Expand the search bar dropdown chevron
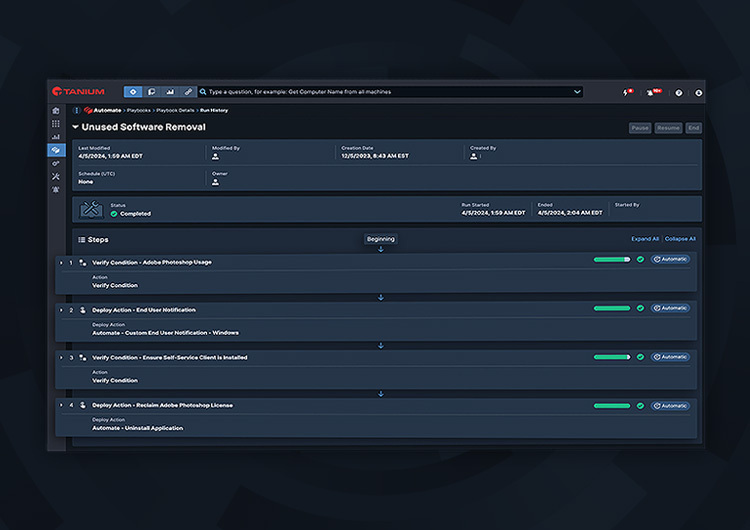The image size is (750, 530). pyautogui.click(x=577, y=91)
